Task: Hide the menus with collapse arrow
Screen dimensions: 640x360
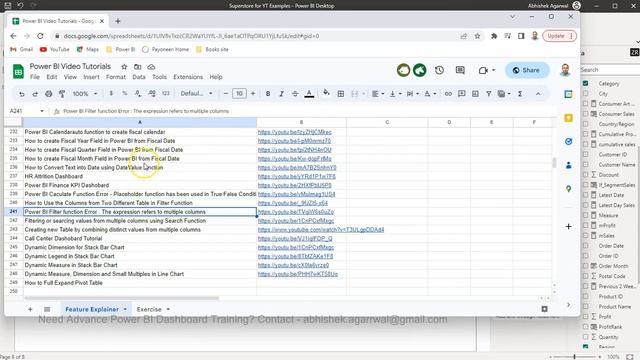Action: (538, 94)
